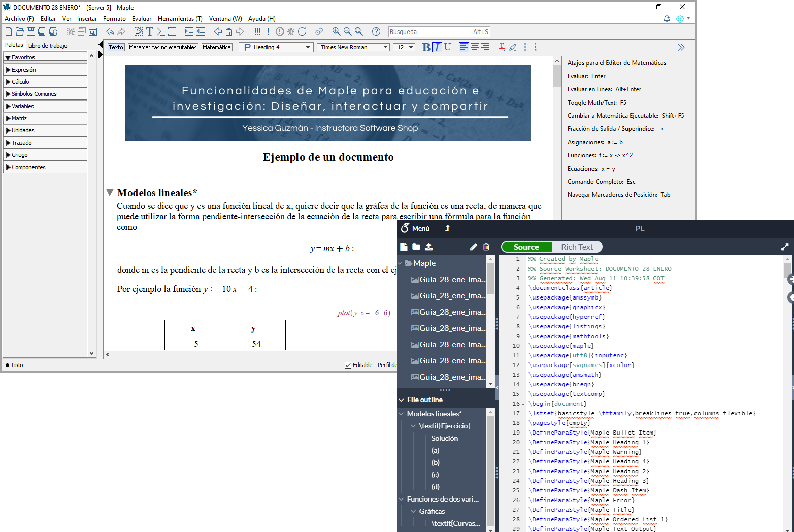Expand the editor with fullscreen arrows icon
This screenshot has height=532, width=794.
click(785, 247)
